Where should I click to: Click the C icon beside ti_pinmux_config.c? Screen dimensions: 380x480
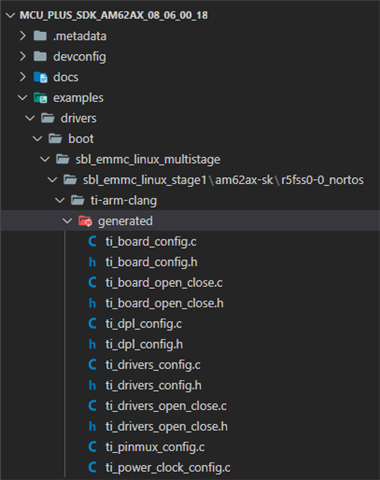click(92, 447)
